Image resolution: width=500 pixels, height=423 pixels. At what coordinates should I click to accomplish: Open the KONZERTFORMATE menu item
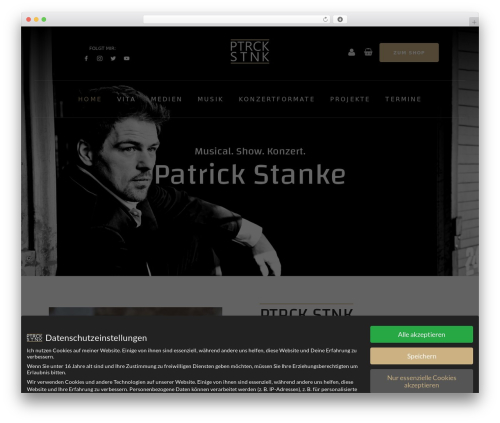coord(276,99)
